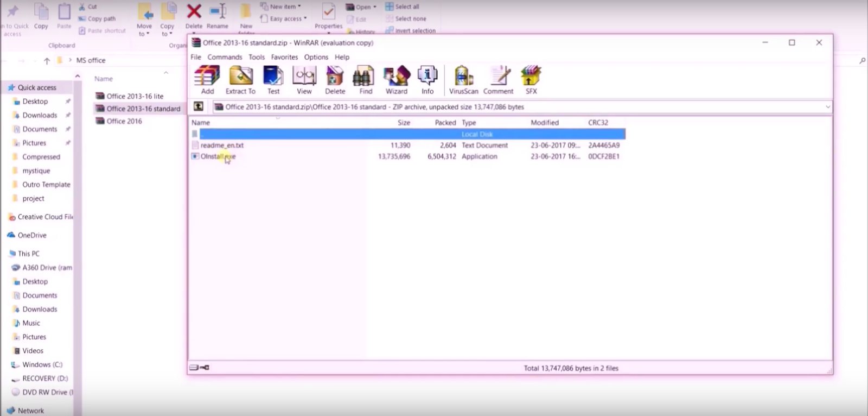The width and height of the screenshot is (868, 416).
Task: Run the Test archive tool
Action: pos(273,79)
